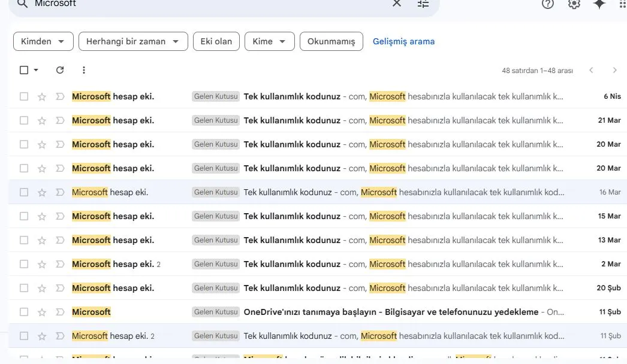Open the email received on 21 Mar
627x364 pixels.
click(318, 120)
